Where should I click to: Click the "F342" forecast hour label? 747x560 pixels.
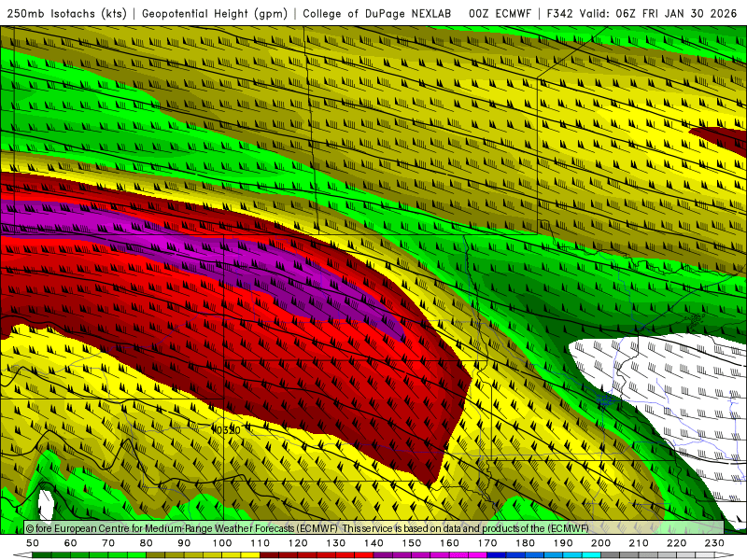coord(559,13)
